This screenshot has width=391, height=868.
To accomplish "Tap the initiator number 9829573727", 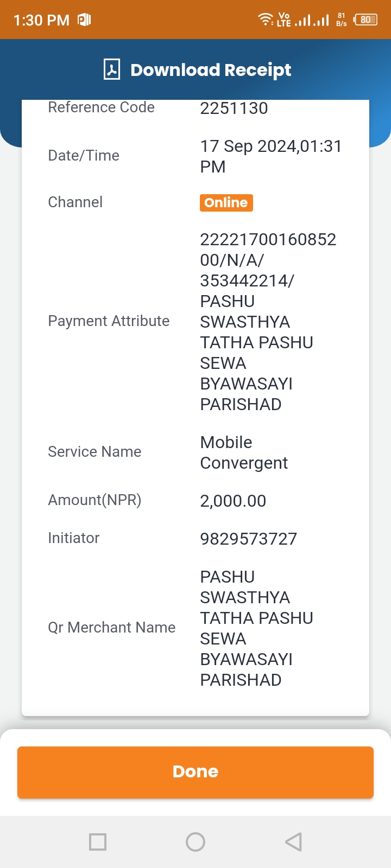I will 249,539.
